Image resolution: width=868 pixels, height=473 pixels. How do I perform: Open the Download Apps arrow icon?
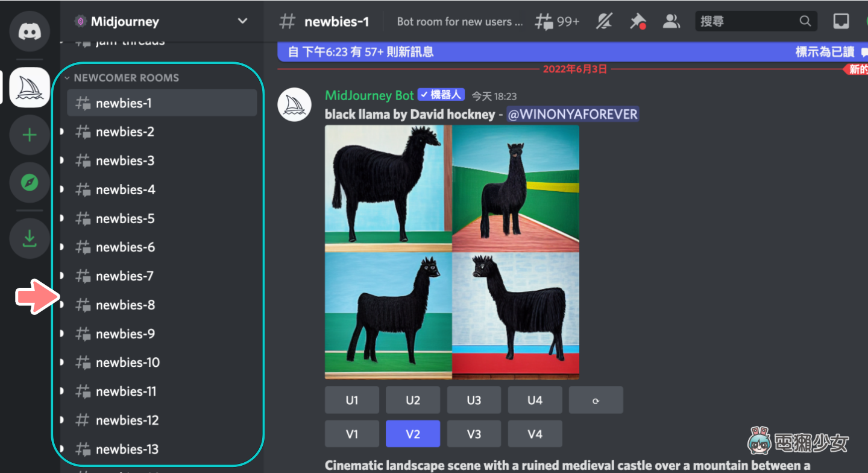(x=30, y=239)
